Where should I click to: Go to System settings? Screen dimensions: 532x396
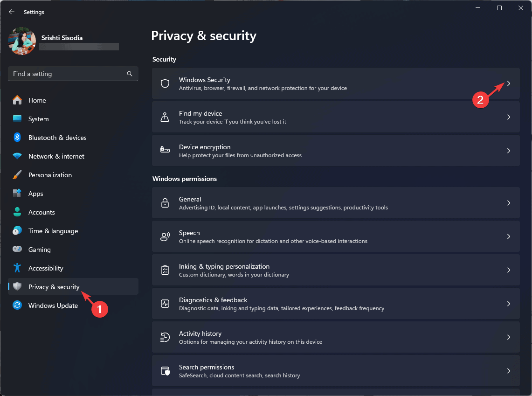click(73, 119)
